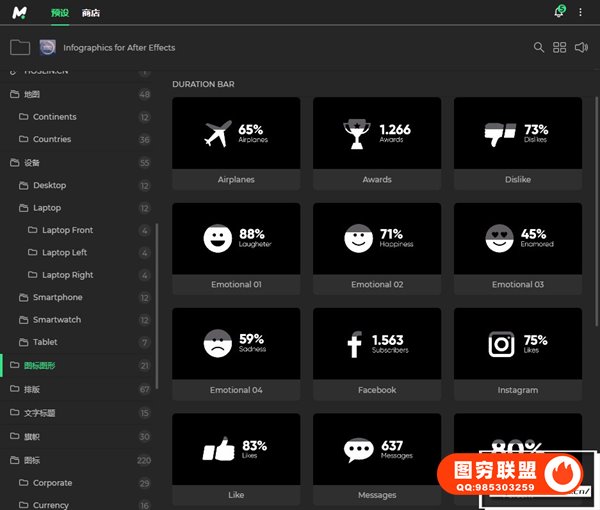600x510 pixels.
Task: Click the search magnifier icon
Action: 539,47
